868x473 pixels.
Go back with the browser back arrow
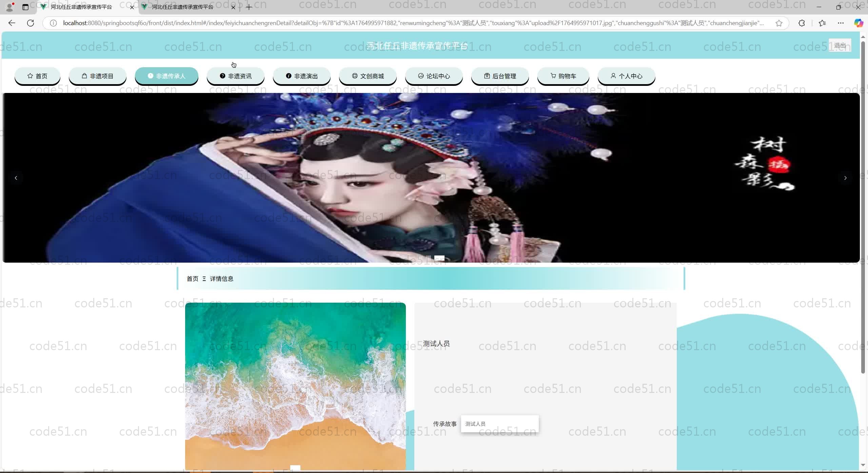[12, 23]
